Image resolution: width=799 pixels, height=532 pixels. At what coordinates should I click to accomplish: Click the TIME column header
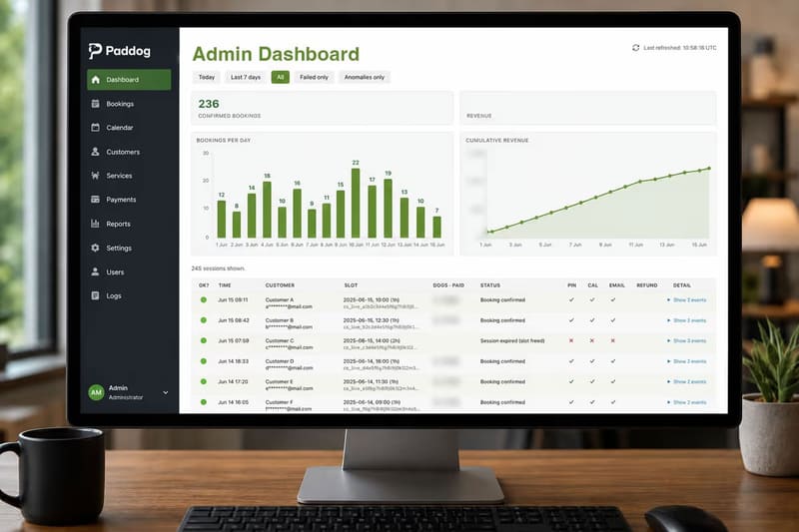(x=225, y=285)
